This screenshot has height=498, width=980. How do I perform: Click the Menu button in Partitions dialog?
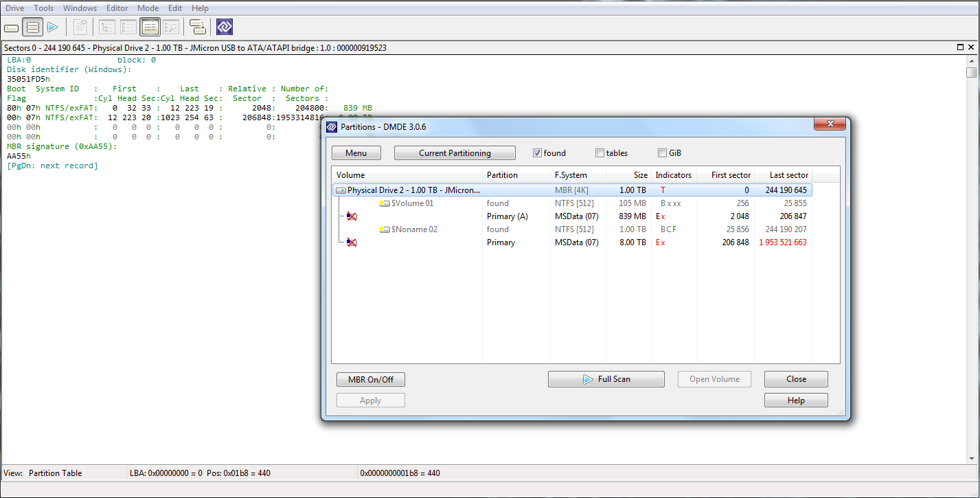click(x=356, y=153)
